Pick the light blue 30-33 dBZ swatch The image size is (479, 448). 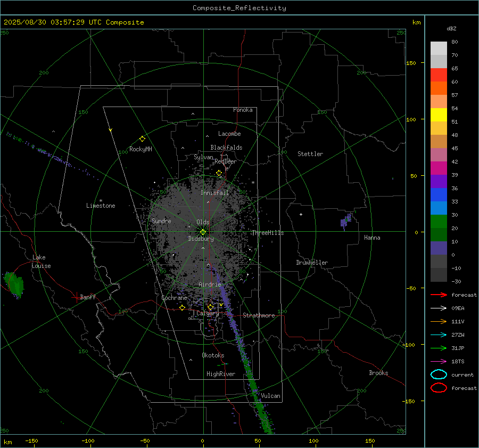pos(439,208)
